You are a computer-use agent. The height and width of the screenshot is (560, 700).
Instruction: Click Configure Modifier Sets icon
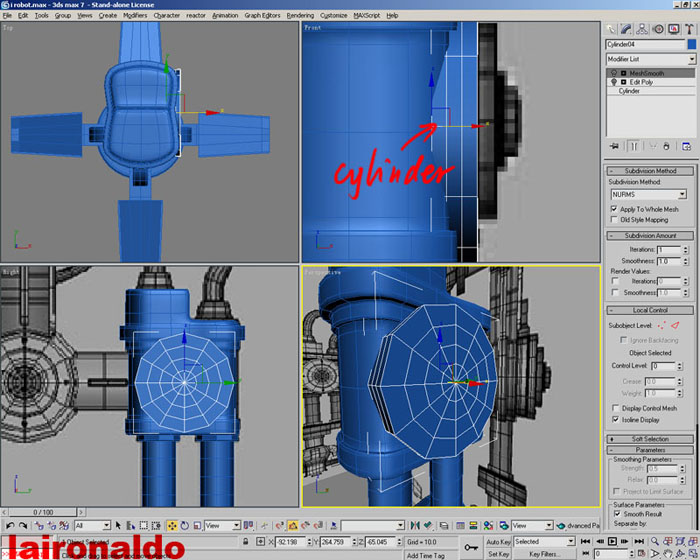coord(686,146)
